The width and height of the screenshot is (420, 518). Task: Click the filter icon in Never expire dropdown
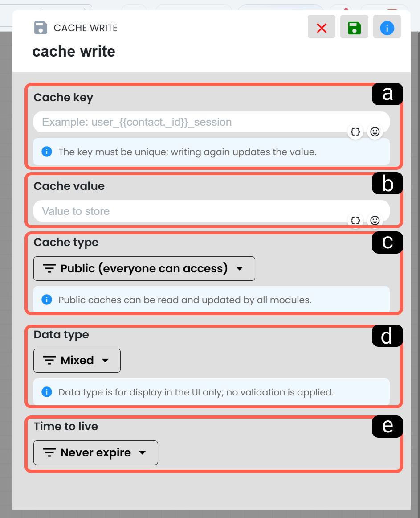click(x=49, y=452)
